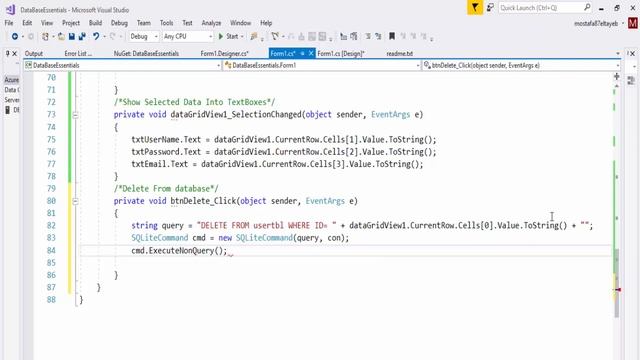Click the pin icon of left panel

pos(7,53)
